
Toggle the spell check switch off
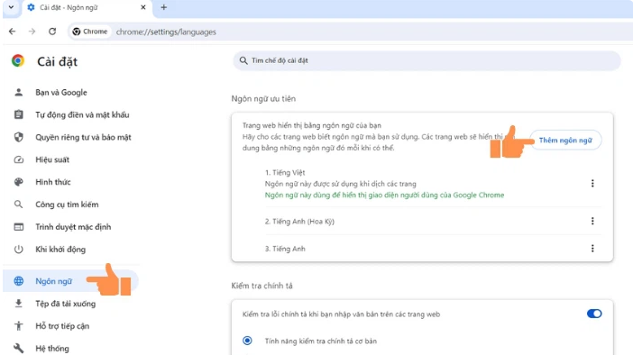point(593,314)
